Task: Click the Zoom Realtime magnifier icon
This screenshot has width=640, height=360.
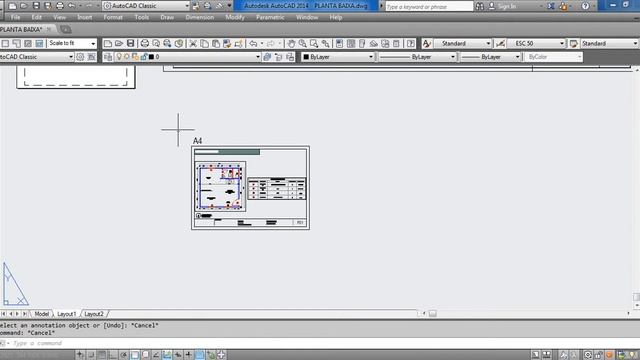Action: coord(302,43)
